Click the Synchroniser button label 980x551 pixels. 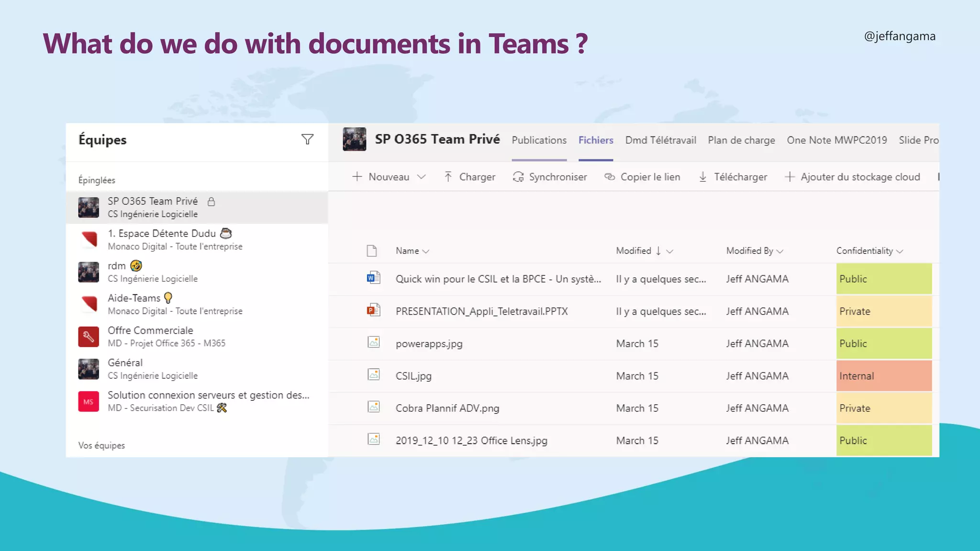tap(558, 177)
